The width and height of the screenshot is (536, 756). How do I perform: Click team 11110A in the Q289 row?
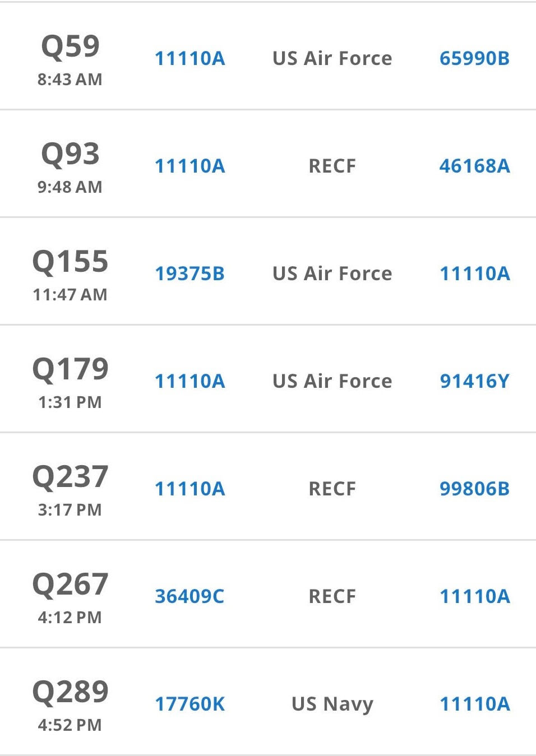[474, 704]
